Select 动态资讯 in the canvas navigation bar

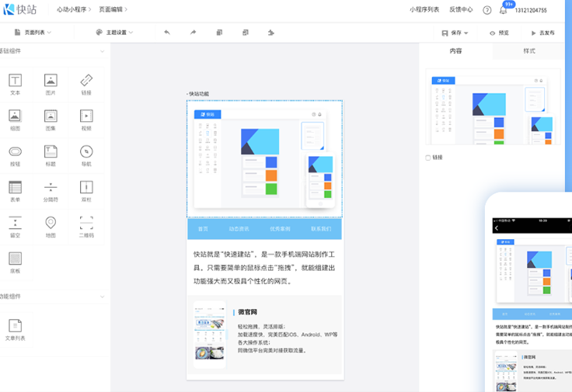(x=239, y=229)
